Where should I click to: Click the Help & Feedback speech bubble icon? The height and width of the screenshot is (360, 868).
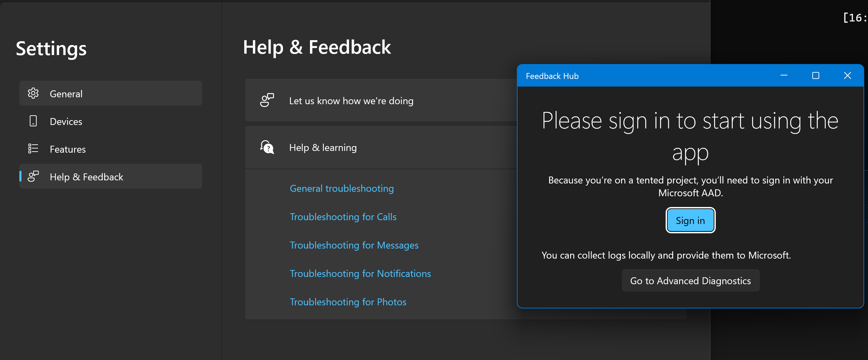(x=33, y=177)
